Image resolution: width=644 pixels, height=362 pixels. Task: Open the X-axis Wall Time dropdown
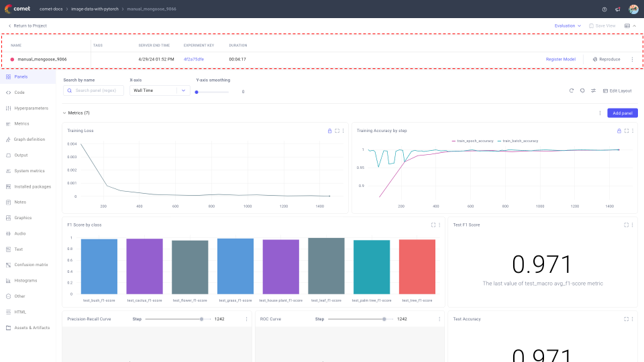point(160,90)
